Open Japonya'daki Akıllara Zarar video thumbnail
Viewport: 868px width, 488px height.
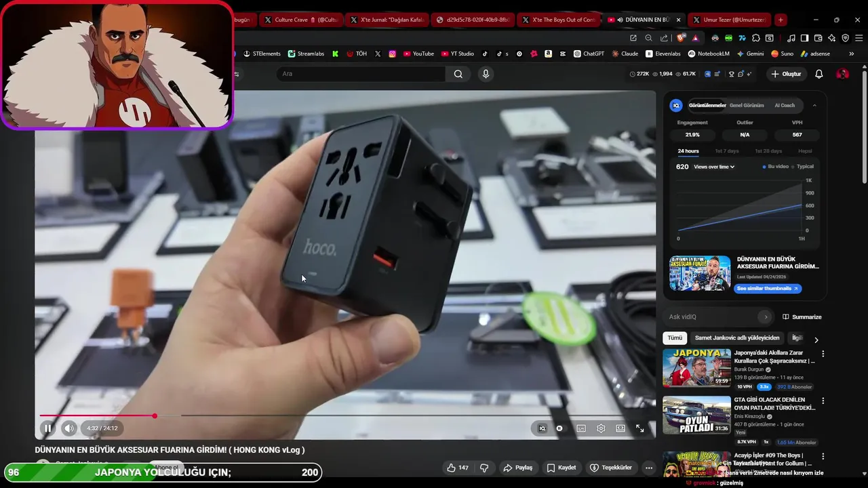coord(696,367)
